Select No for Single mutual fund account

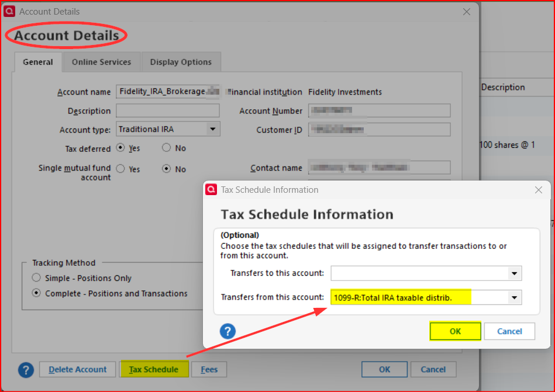pos(166,169)
